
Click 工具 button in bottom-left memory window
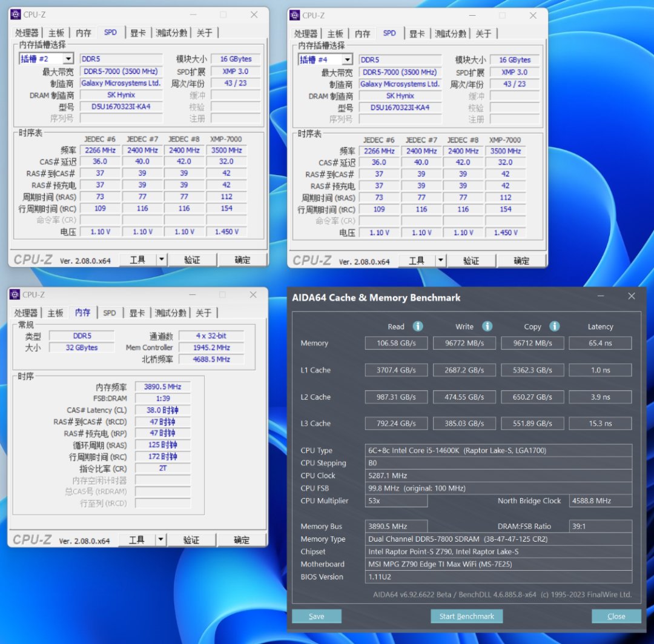click(137, 540)
